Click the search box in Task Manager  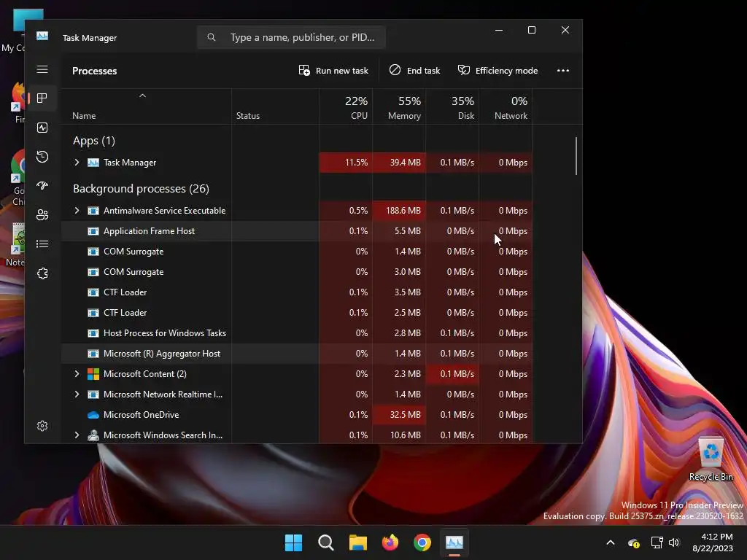pyautogui.click(x=291, y=37)
